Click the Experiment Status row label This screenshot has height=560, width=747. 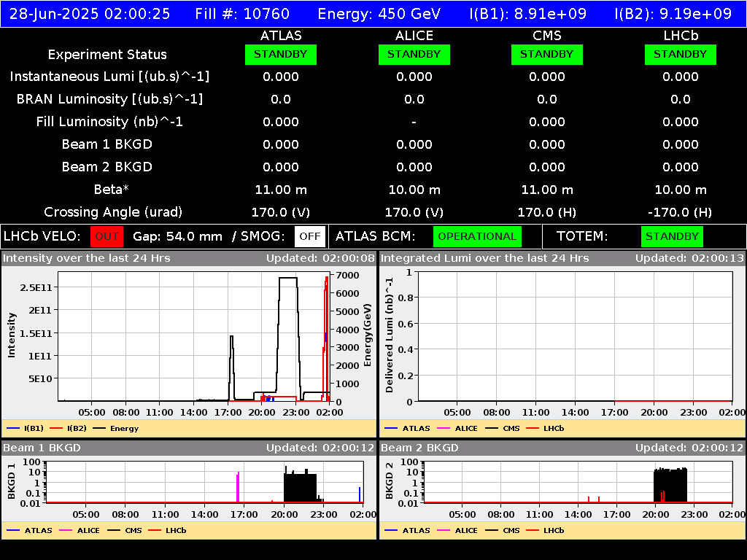point(107,55)
